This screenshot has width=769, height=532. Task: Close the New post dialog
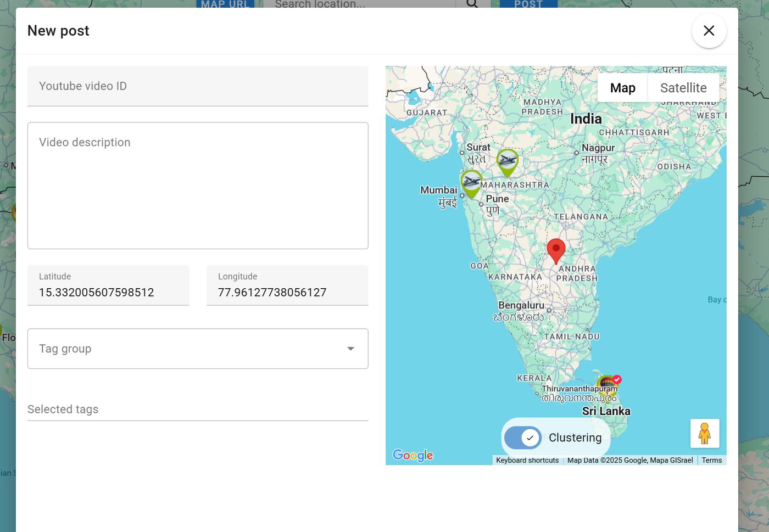pos(709,31)
